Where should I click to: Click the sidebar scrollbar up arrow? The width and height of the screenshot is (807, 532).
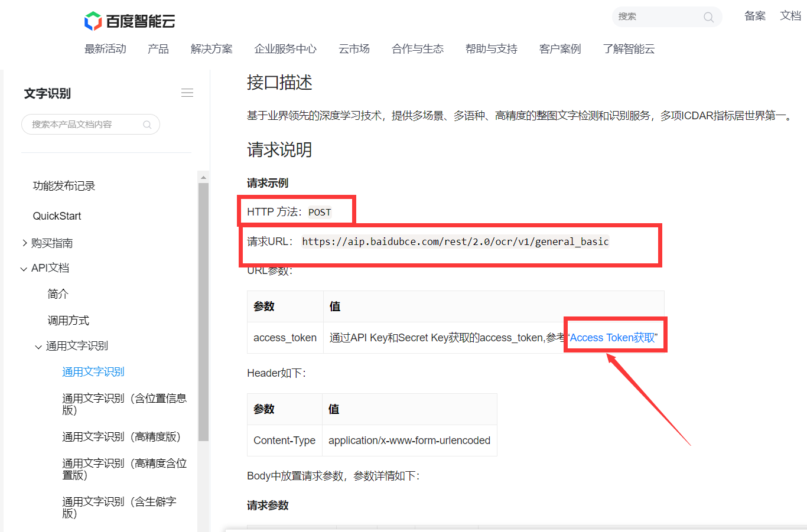coord(203,177)
